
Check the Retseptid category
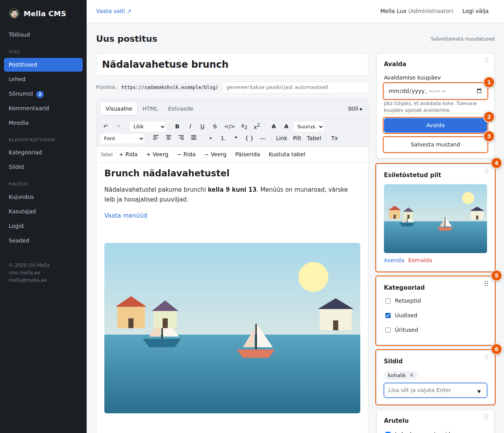point(388,301)
